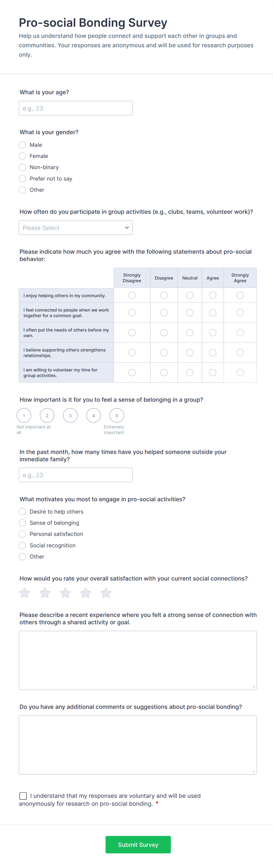Choose Non-binary as your gender
The width and height of the screenshot is (273, 868).
22,167
